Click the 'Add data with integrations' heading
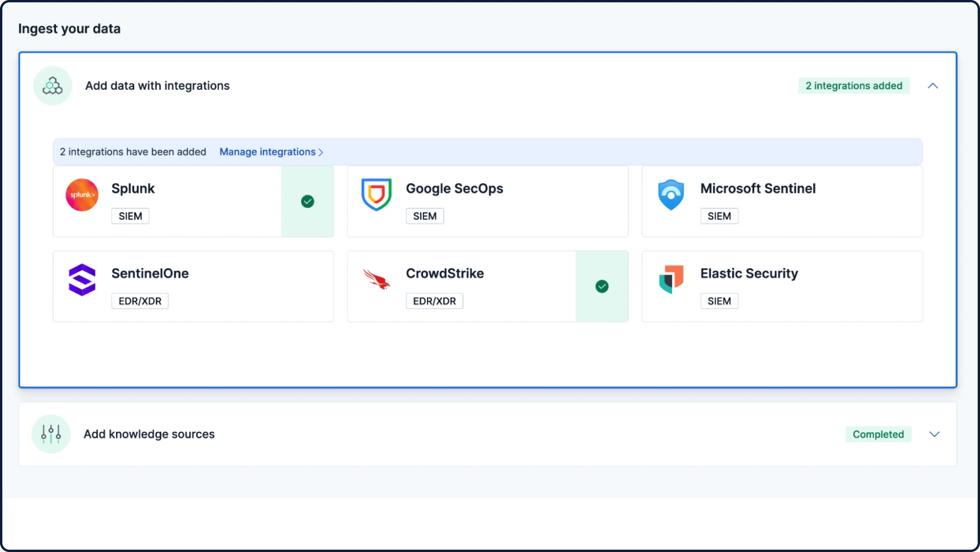This screenshot has height=552, width=980. tap(157, 86)
